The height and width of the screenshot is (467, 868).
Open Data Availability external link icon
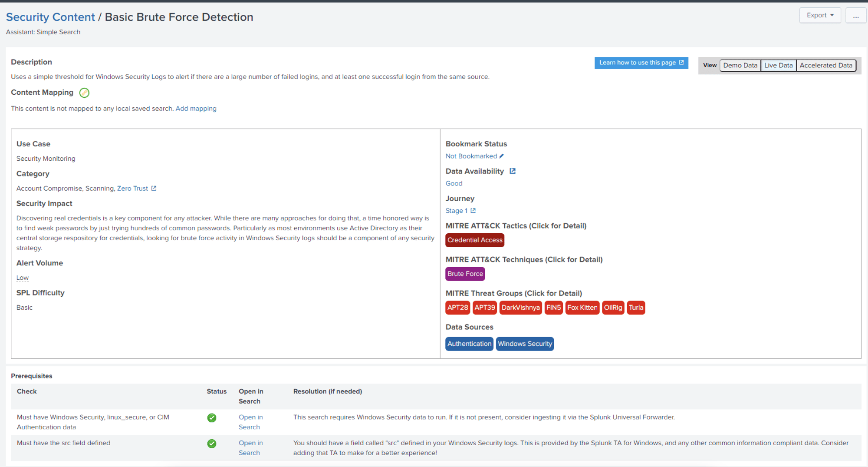coord(512,171)
